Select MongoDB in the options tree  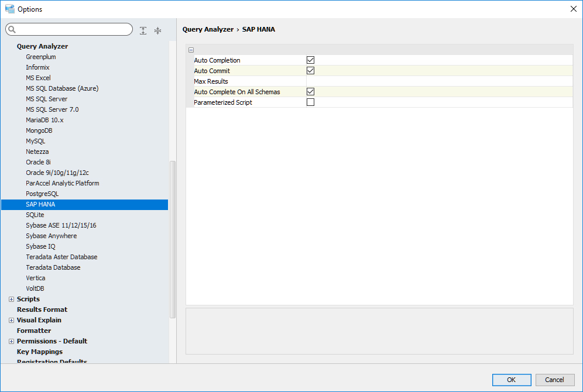(39, 130)
